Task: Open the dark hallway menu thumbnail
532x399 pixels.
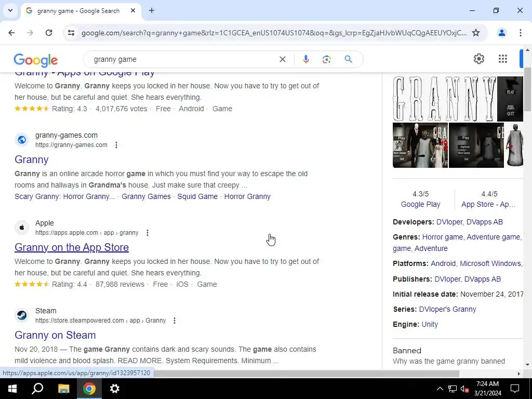Action: (476, 145)
